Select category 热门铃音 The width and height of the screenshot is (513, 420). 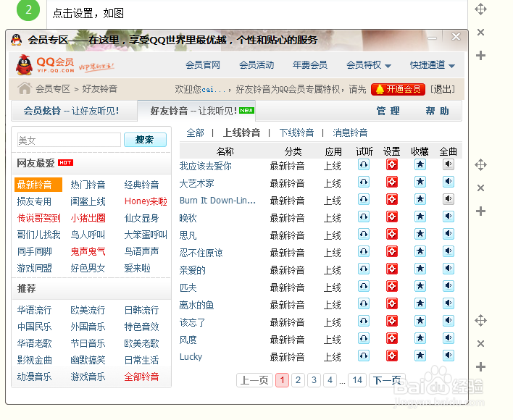(x=88, y=185)
